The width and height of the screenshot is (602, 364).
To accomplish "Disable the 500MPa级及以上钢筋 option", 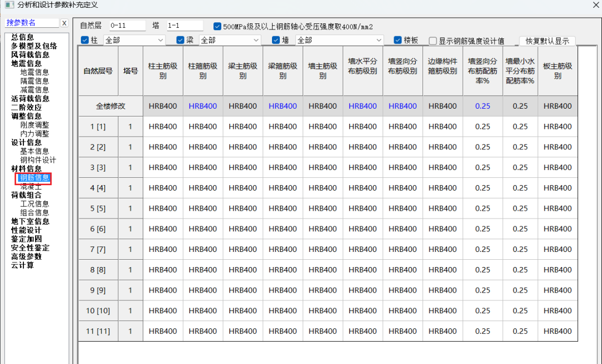I will [x=217, y=25].
